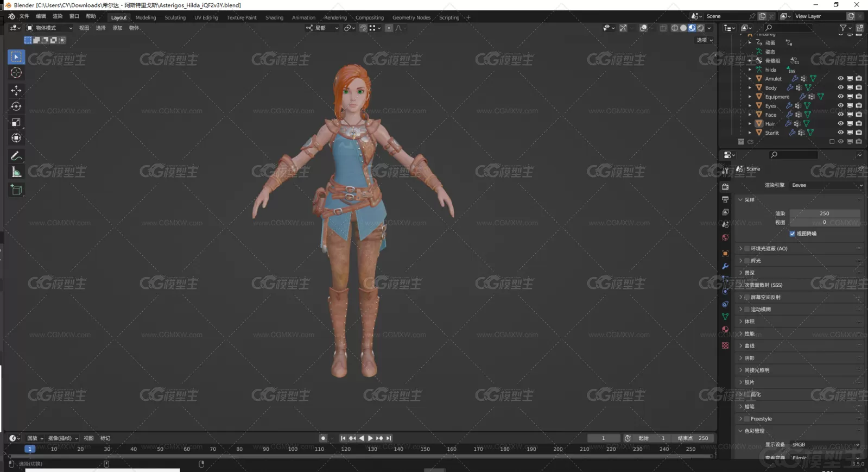Jump to the timeline start frame
Viewport: 868px width, 472px height.
click(x=343, y=438)
